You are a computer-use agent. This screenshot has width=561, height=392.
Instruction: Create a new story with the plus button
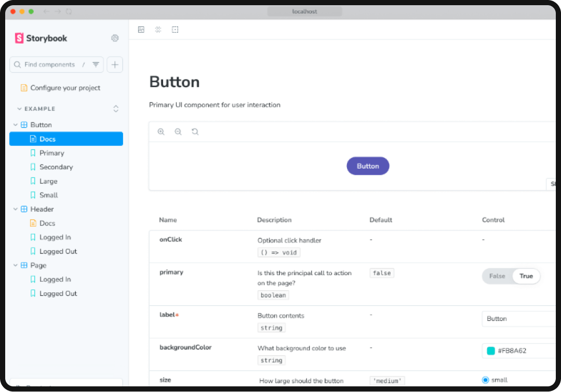click(115, 64)
